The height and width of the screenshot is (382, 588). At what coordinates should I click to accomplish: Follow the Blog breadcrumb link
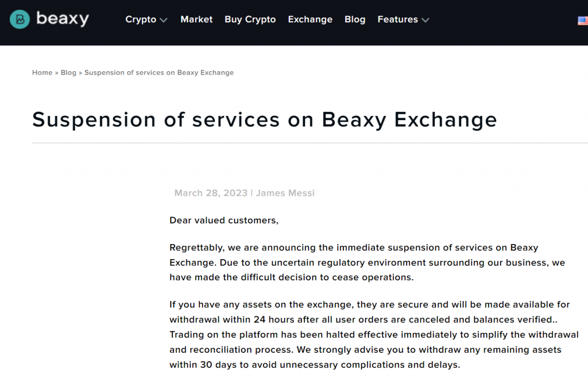tap(68, 73)
